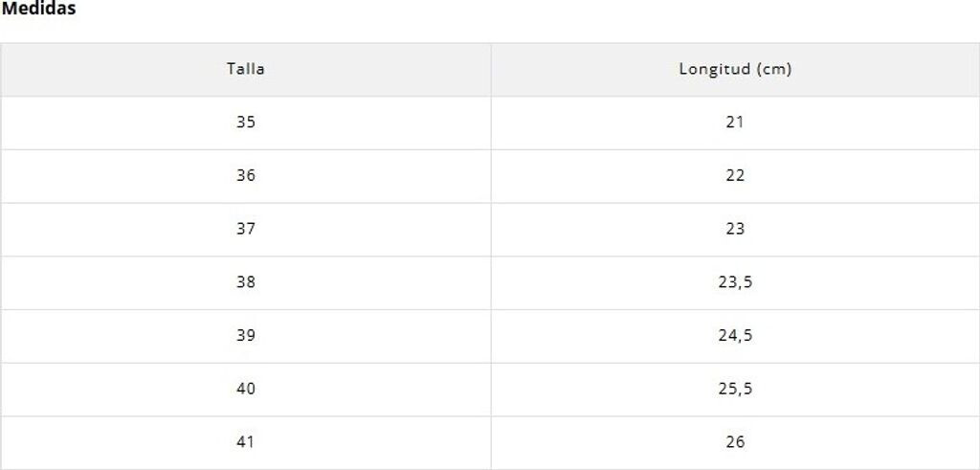Select the length value 22
Image resolution: width=980 pixels, height=470 pixels.
(x=735, y=176)
